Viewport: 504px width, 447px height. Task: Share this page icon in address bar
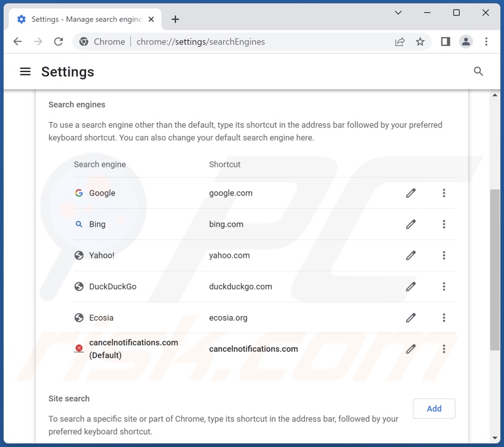400,42
